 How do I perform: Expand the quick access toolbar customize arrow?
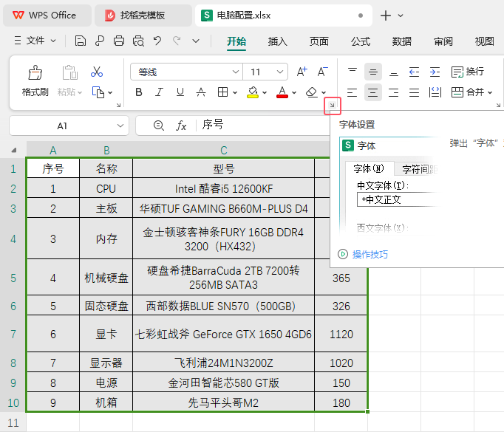196,41
